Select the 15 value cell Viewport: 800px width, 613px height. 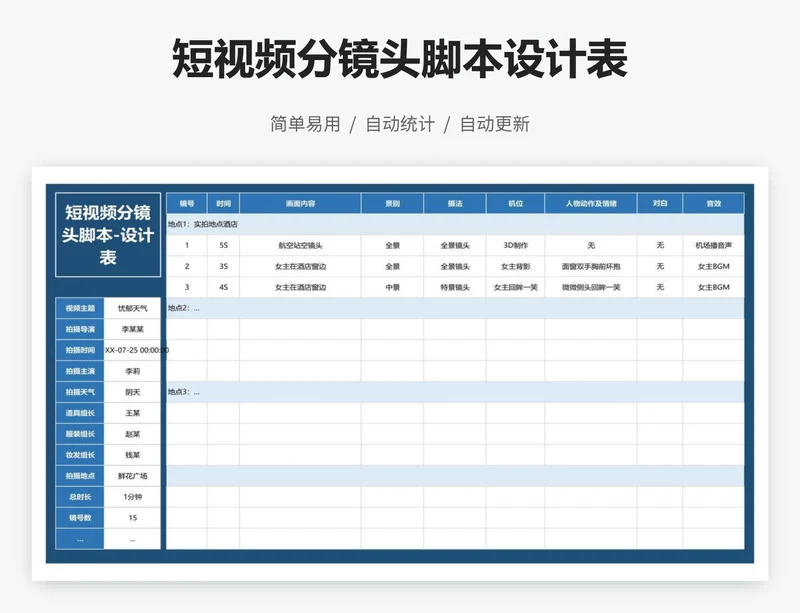pyautogui.click(x=132, y=517)
